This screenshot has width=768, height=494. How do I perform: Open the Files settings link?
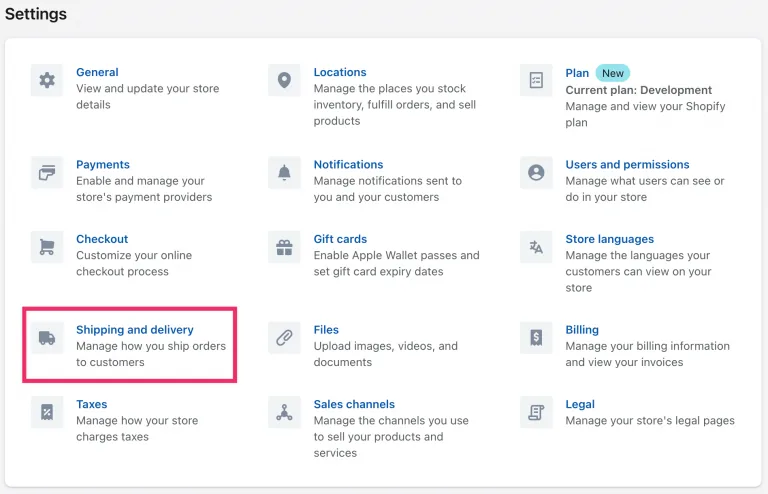click(x=326, y=329)
